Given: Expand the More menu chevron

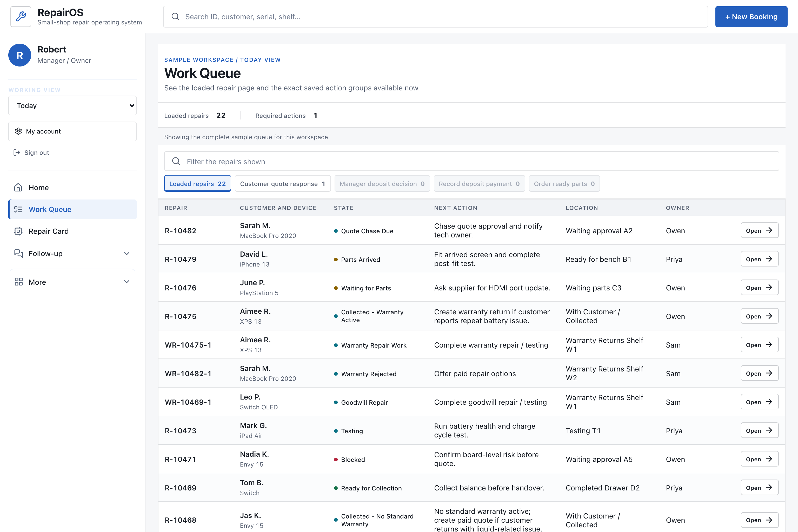Looking at the screenshot, I should [x=127, y=282].
